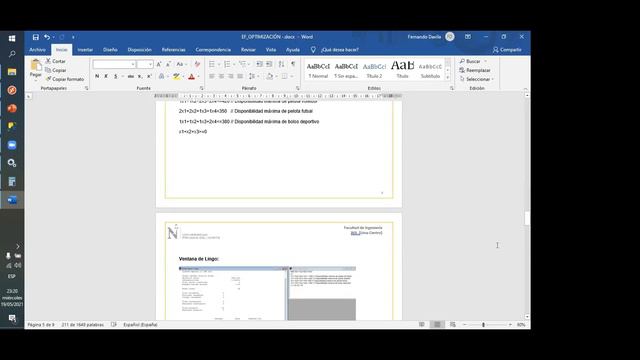The height and width of the screenshot is (360, 640).
Task: Click the Compartir button
Action: [x=507, y=50]
